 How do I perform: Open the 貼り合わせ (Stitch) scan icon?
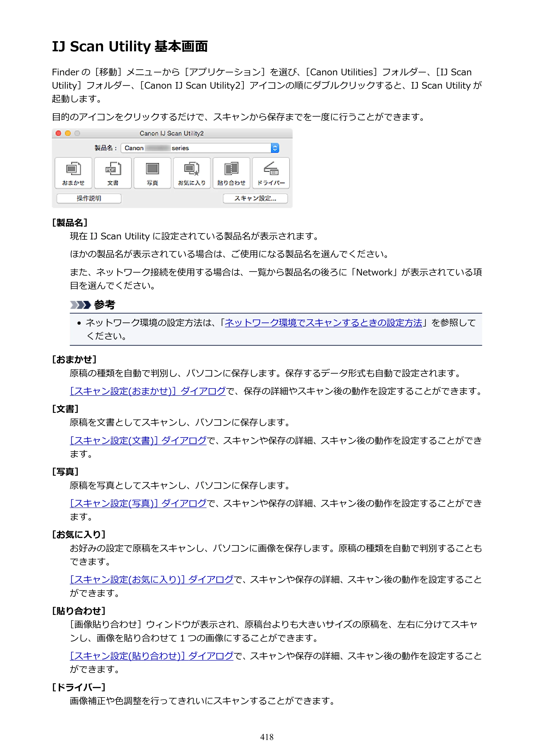[231, 173]
